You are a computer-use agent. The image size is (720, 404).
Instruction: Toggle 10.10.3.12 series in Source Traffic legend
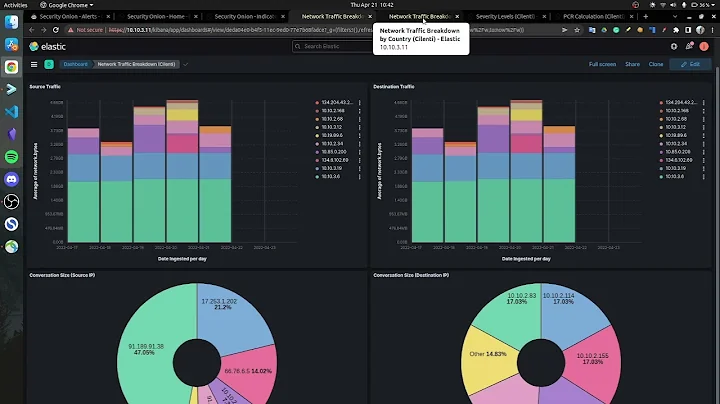point(332,127)
